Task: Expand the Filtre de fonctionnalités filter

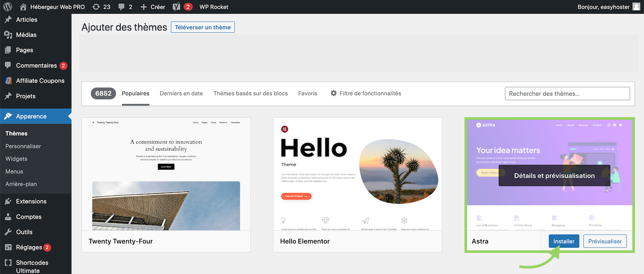Action: click(365, 93)
